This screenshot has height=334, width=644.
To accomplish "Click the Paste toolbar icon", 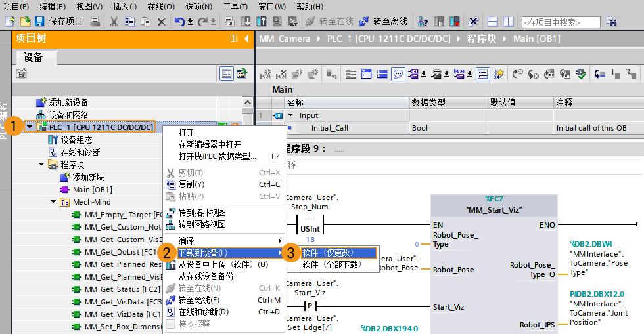I will pos(145,22).
